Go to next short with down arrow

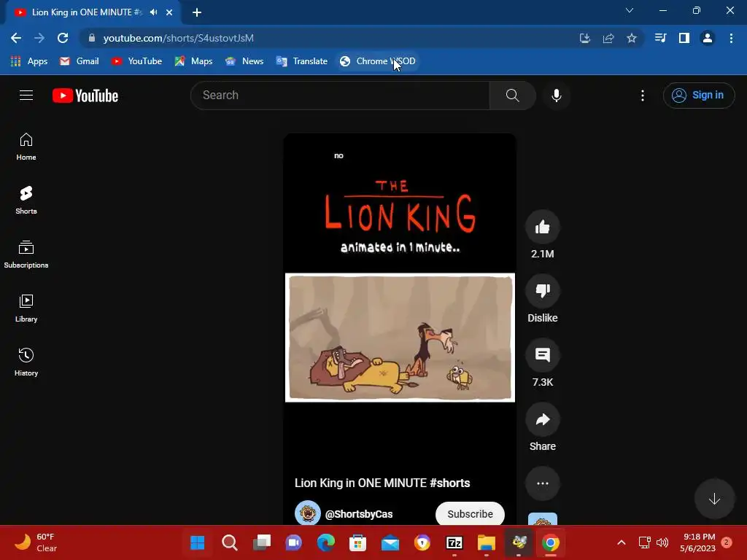pos(714,499)
